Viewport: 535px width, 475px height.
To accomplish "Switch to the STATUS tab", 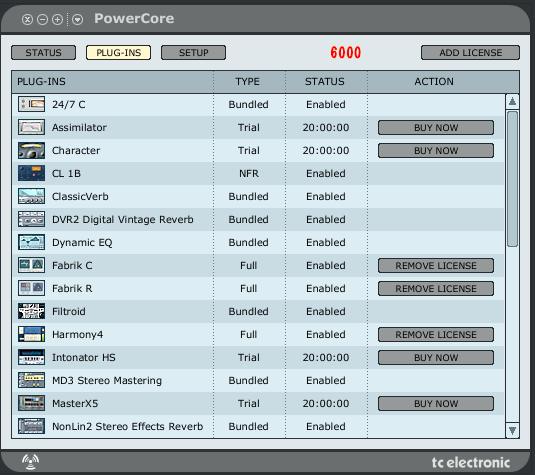I will (x=43, y=53).
